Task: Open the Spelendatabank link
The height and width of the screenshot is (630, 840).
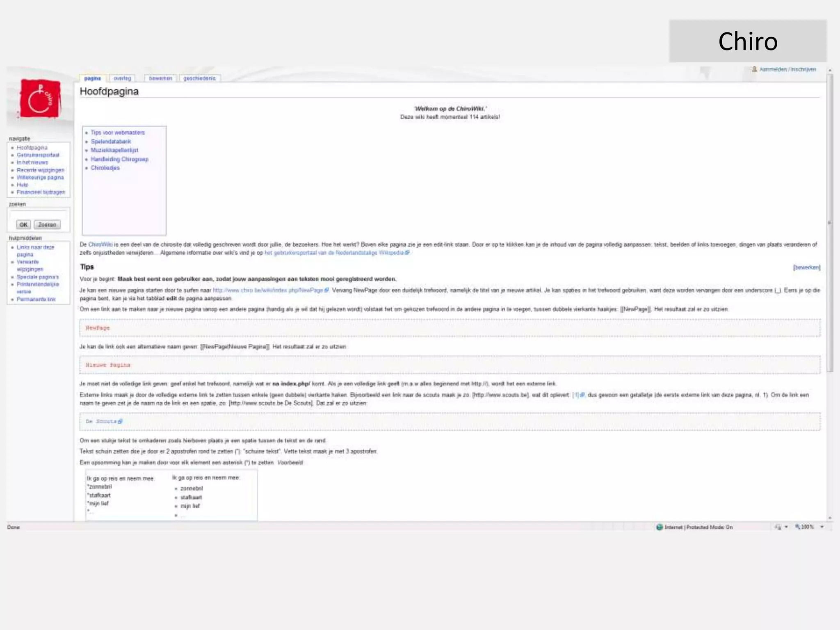Action: click(111, 142)
